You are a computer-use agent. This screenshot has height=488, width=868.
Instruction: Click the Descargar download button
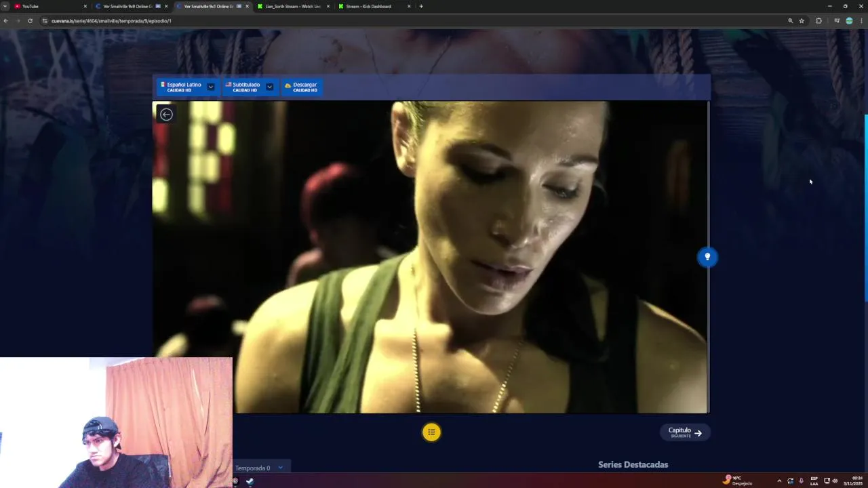301,87
